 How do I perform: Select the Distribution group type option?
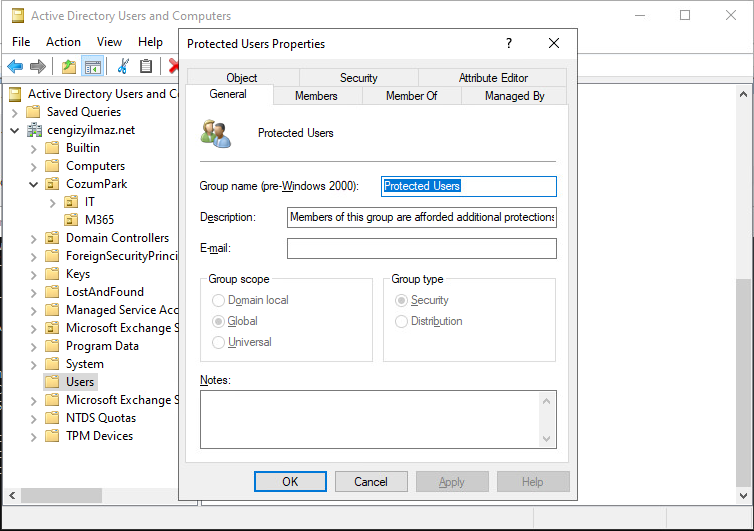click(x=402, y=321)
